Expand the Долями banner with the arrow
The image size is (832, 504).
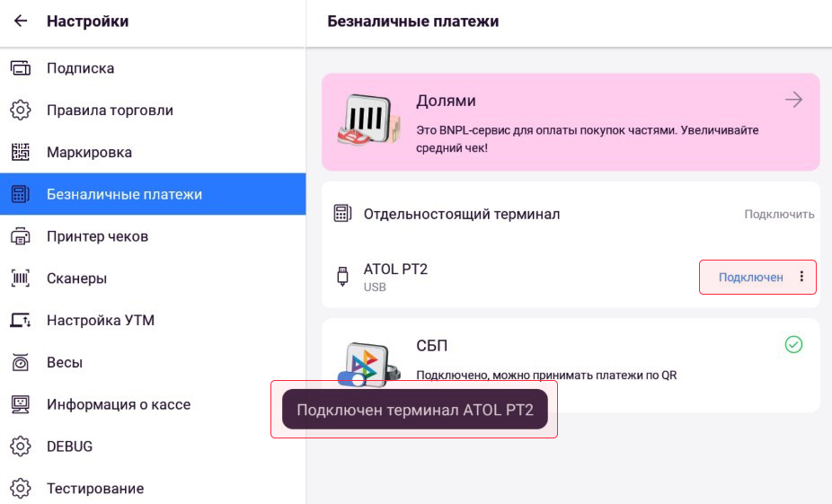(793, 99)
